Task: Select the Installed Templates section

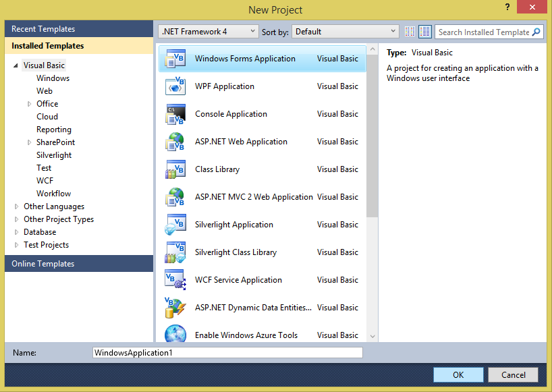Action: click(x=79, y=46)
